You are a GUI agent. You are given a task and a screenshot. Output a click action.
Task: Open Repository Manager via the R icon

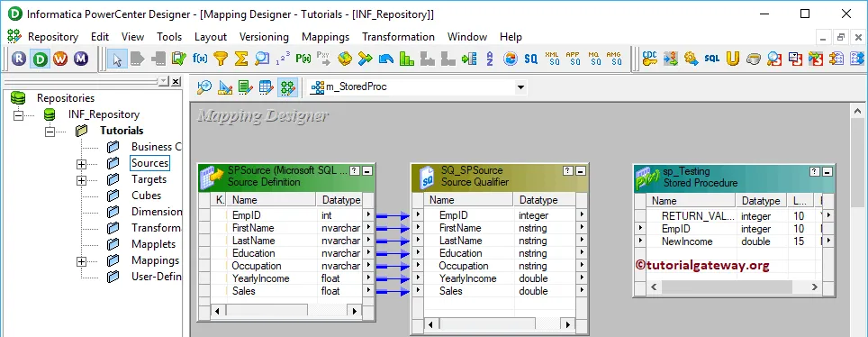click(19, 59)
